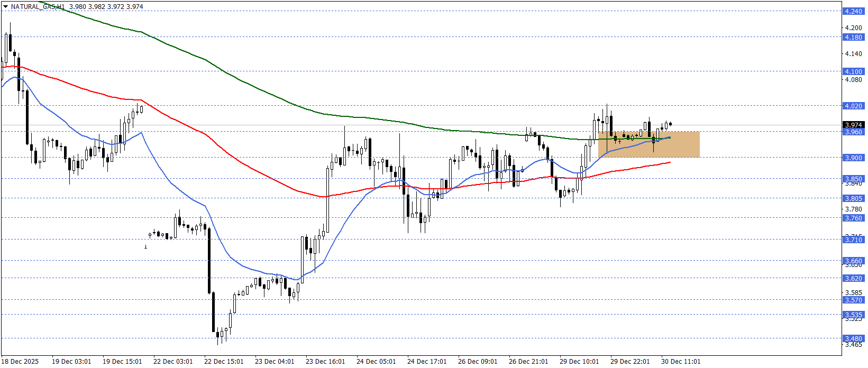Select the 4.240 price level tag
This screenshot has width=868, height=368.
(x=853, y=11)
